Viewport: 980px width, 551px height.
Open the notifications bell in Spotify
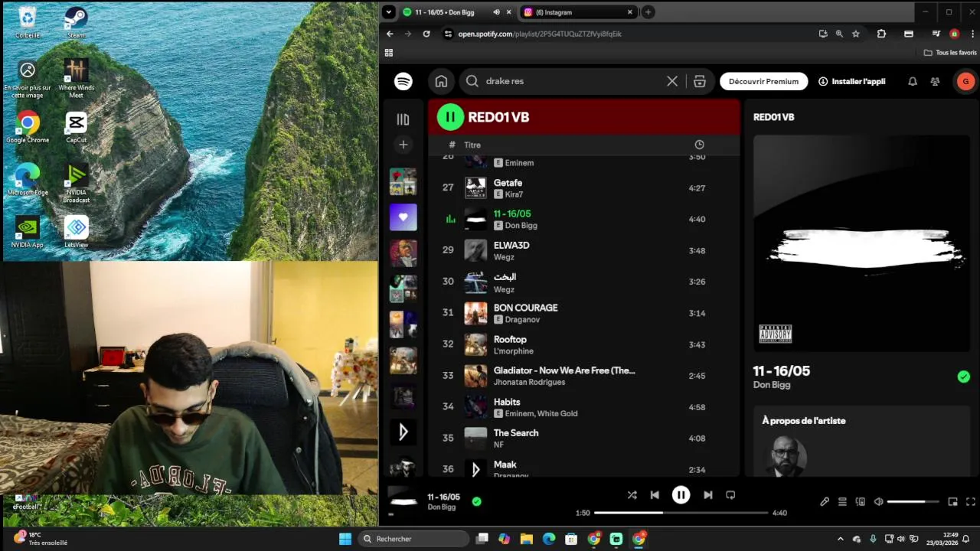[913, 81]
